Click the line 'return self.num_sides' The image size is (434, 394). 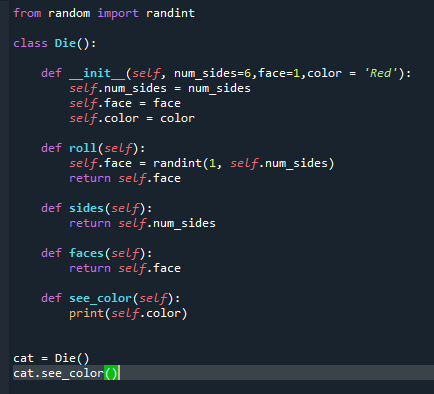pos(142,223)
